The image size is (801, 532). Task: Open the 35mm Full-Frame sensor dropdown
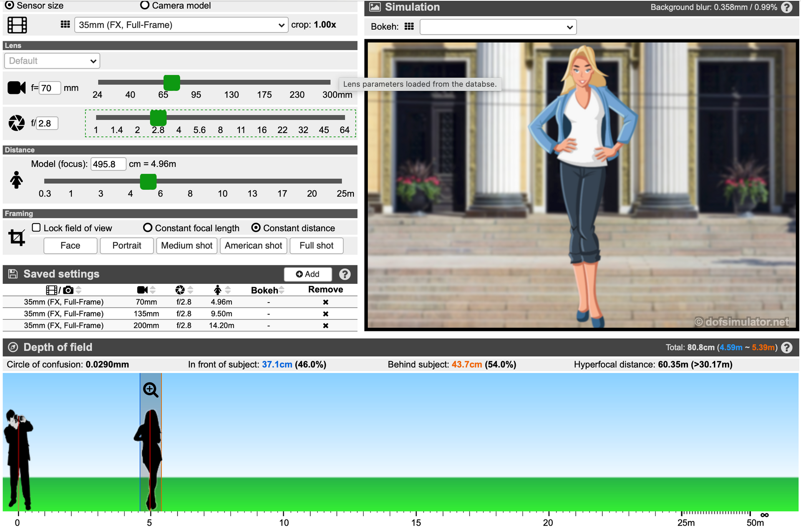(x=181, y=25)
